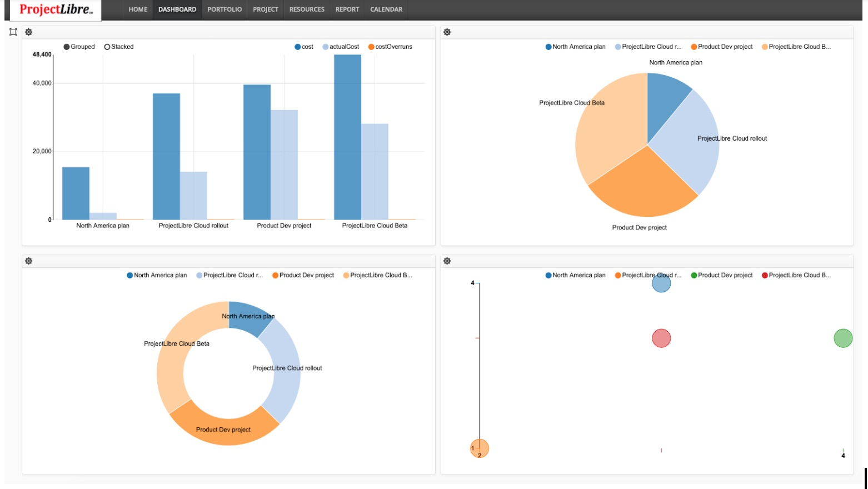
Task: Toggle the actualCost series in bar legend
Action: tap(341, 47)
